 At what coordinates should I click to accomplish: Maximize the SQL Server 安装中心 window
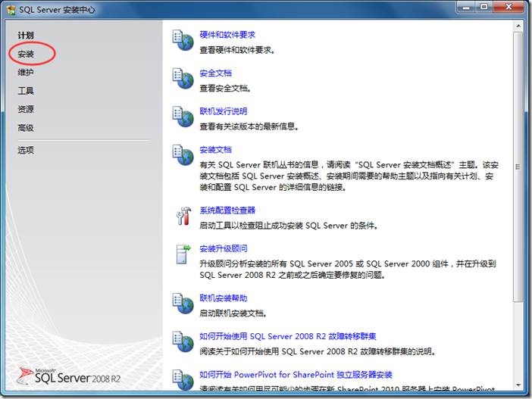484,7
